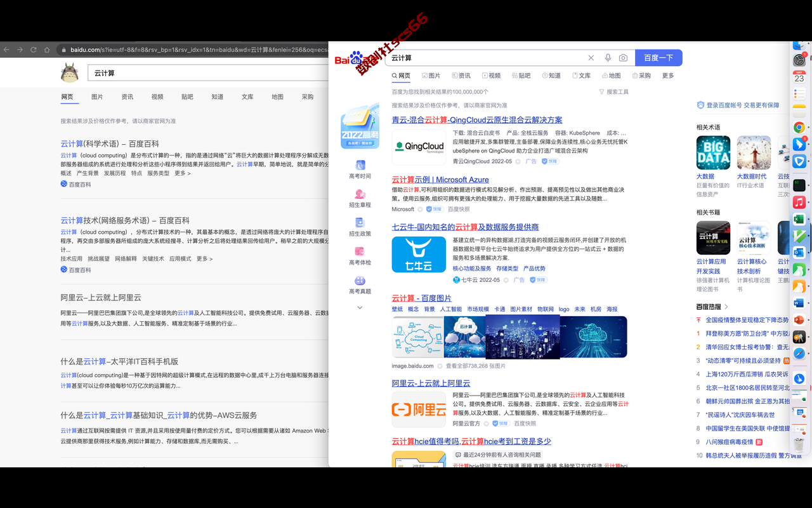Open PowerPoint in the Dock
This screenshot has width=812, height=508.
(x=799, y=319)
